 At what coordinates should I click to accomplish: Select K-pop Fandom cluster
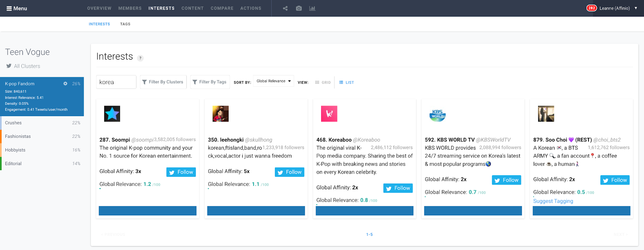pos(42,96)
